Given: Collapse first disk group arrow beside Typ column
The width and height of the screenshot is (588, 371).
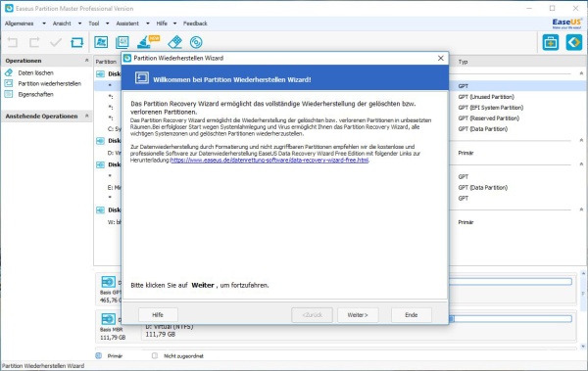Looking at the screenshot, I should click(x=581, y=73).
